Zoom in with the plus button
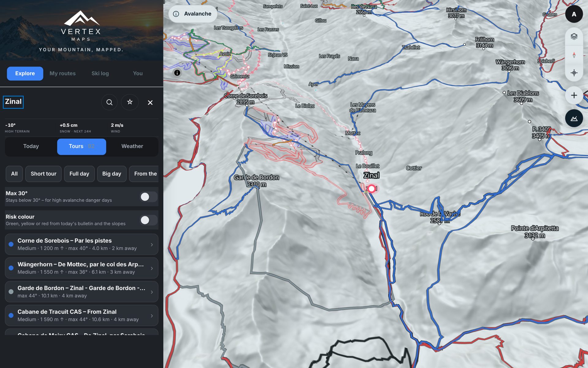 tap(574, 95)
